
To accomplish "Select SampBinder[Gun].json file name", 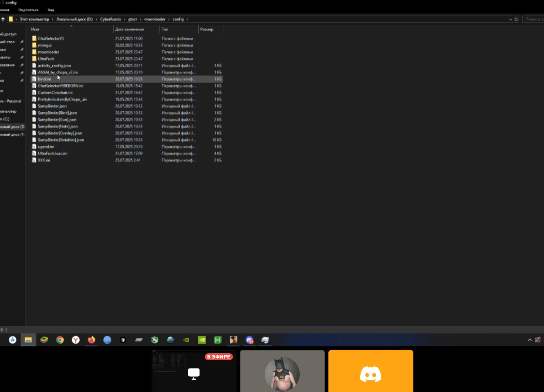I will (57, 120).
